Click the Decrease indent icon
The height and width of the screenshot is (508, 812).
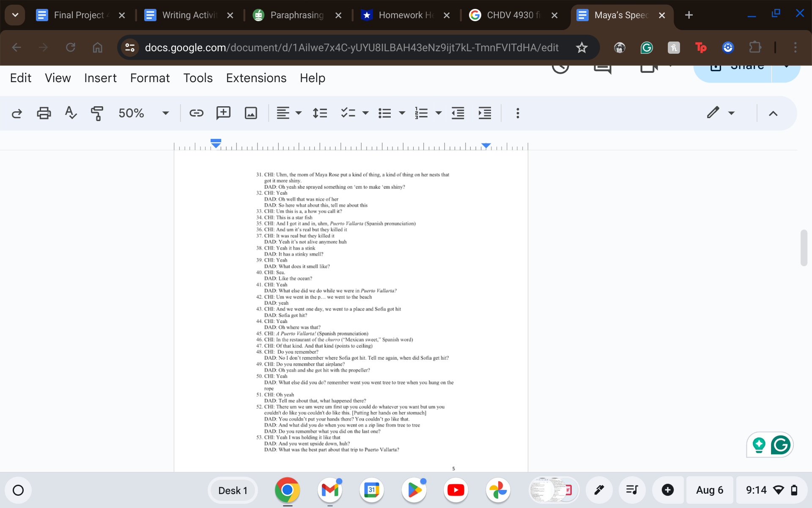pyautogui.click(x=458, y=113)
